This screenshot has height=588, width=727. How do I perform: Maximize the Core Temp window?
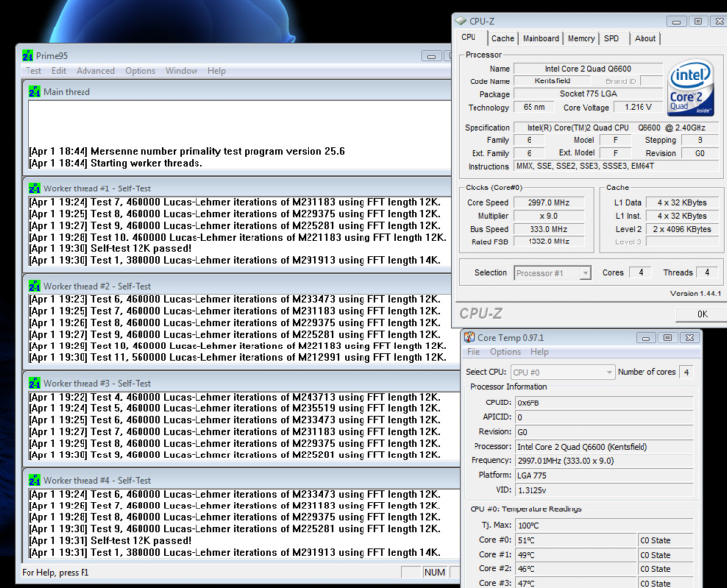click(x=668, y=338)
